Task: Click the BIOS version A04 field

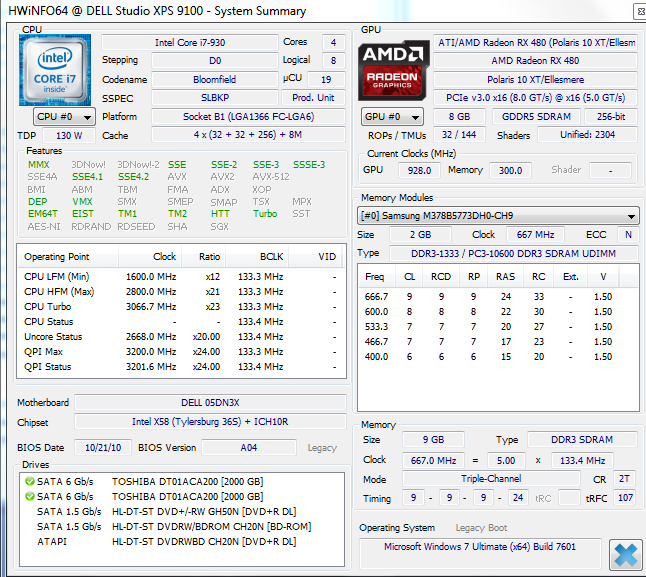Action: coord(249,448)
